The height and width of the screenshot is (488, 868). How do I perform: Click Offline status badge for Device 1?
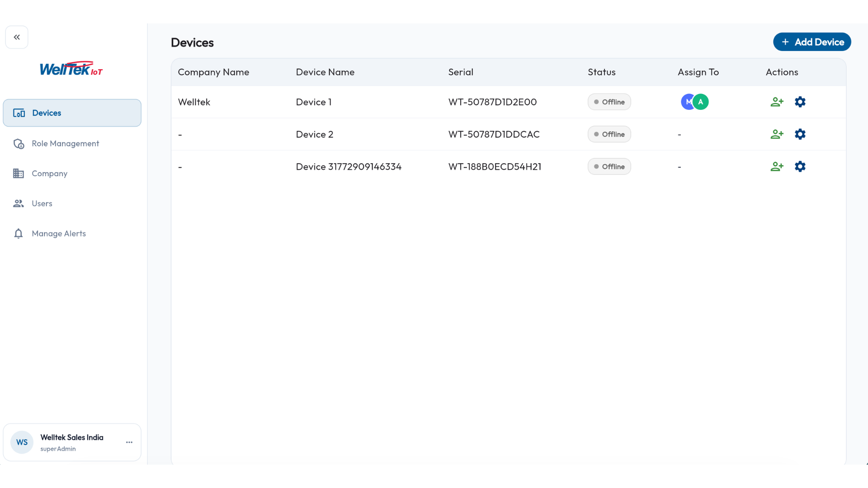point(609,102)
